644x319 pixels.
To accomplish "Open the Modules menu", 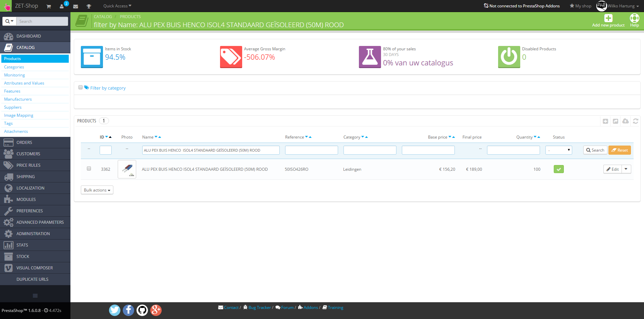I will (x=35, y=200).
